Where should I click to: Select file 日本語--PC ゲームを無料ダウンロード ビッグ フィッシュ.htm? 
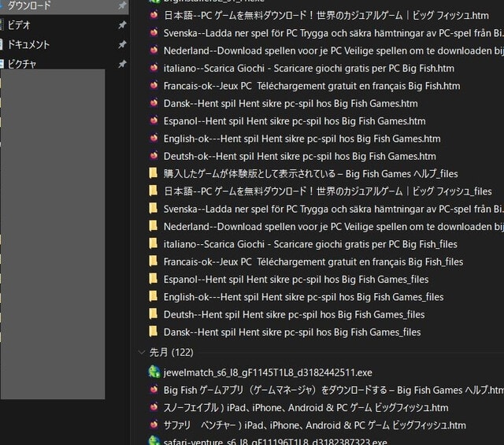coord(326,15)
